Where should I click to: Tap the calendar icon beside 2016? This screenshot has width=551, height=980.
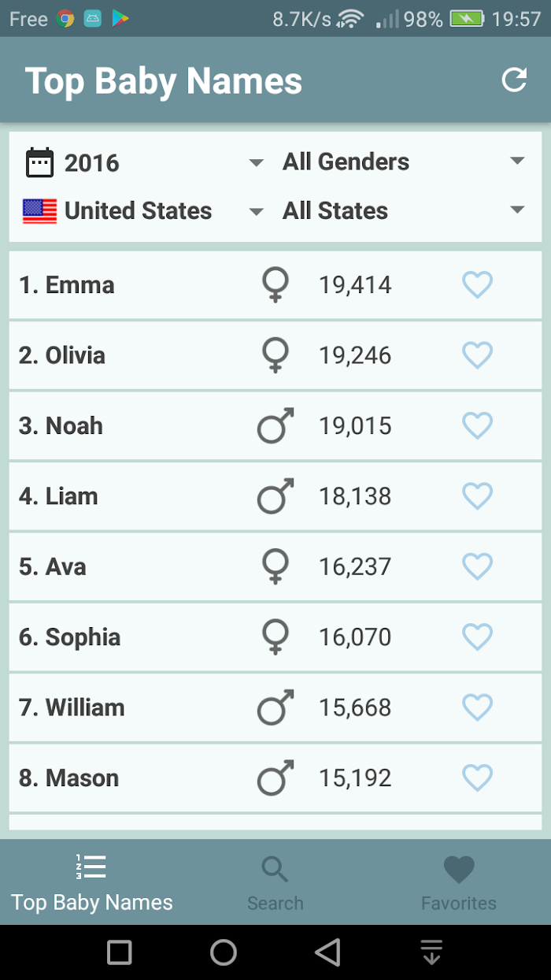(x=40, y=162)
